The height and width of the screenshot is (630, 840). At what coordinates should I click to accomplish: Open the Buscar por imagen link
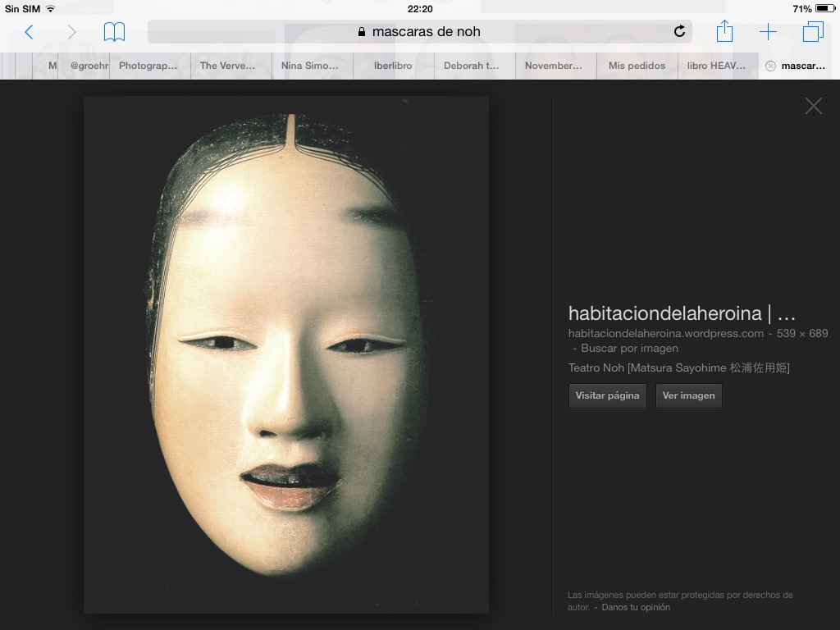tap(629, 348)
